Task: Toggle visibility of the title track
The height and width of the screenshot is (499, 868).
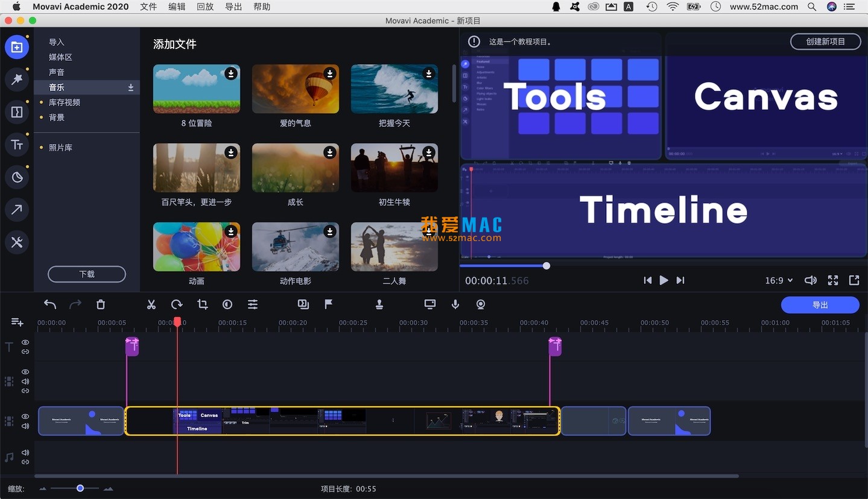Action: (x=25, y=342)
